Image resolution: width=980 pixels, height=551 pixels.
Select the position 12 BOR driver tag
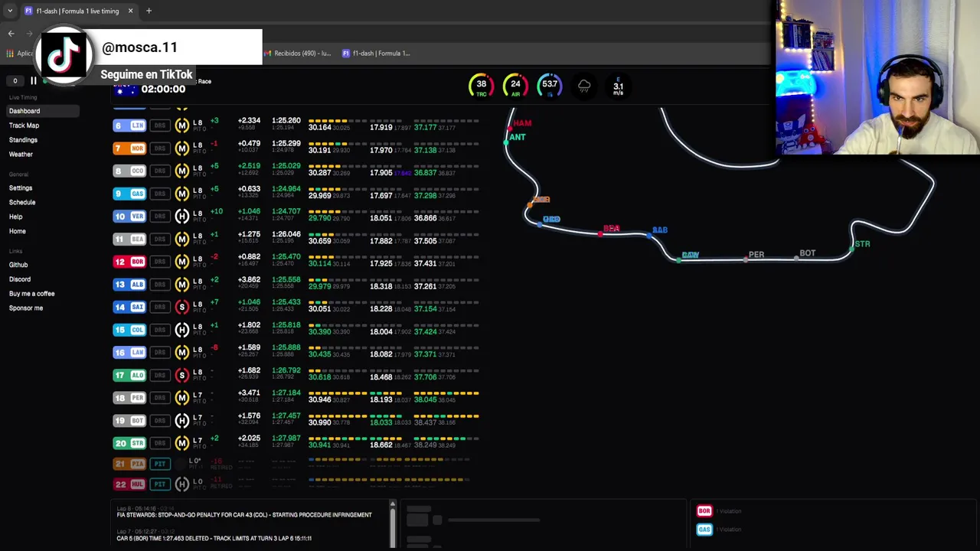[x=129, y=262]
